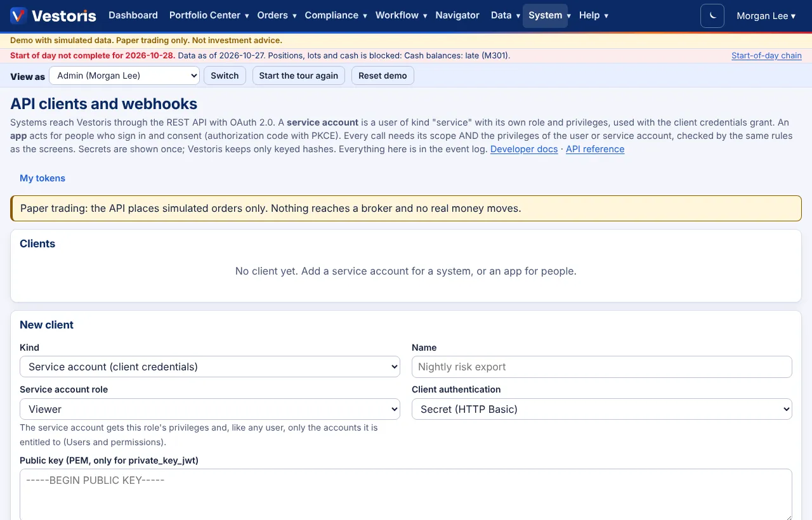The width and height of the screenshot is (812, 520).
Task: Click the Vestoris logo icon
Action: tap(18, 16)
